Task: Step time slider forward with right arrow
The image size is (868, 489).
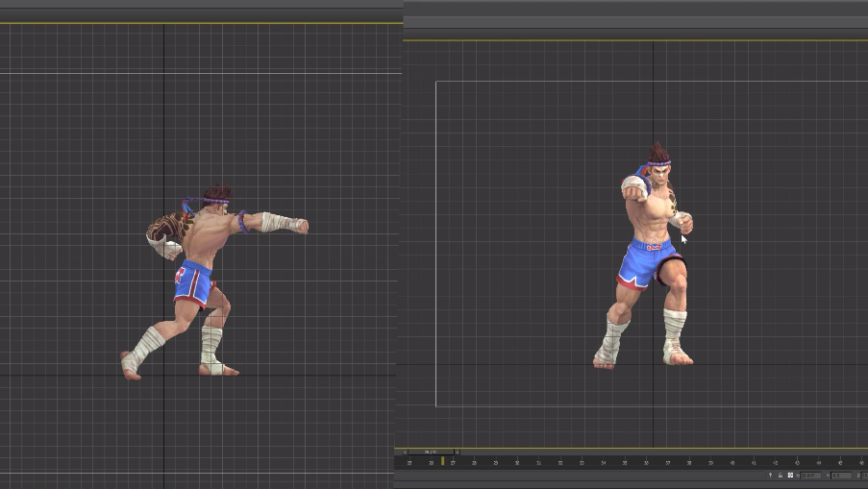Action: [458, 452]
